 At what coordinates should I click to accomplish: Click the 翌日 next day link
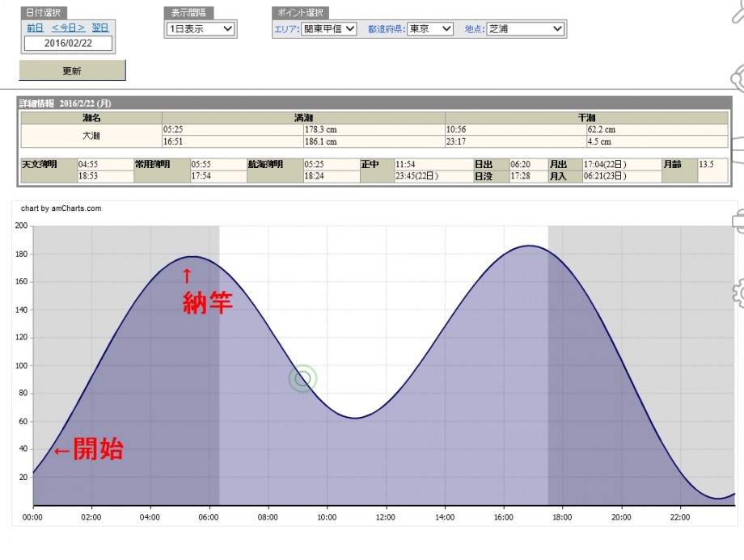point(100,28)
